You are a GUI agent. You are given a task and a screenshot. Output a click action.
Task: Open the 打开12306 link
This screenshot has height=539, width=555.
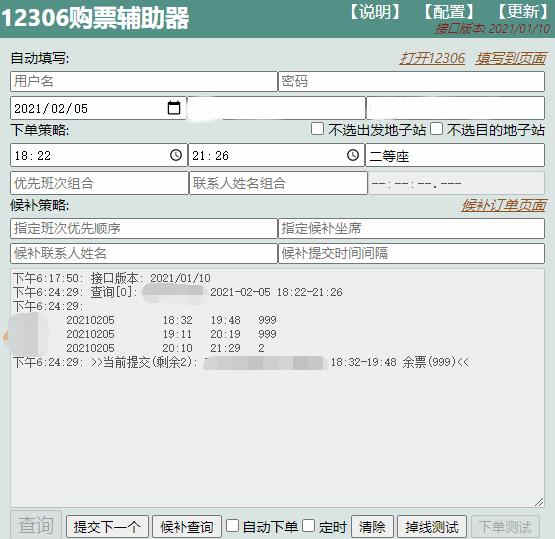pyautogui.click(x=432, y=58)
